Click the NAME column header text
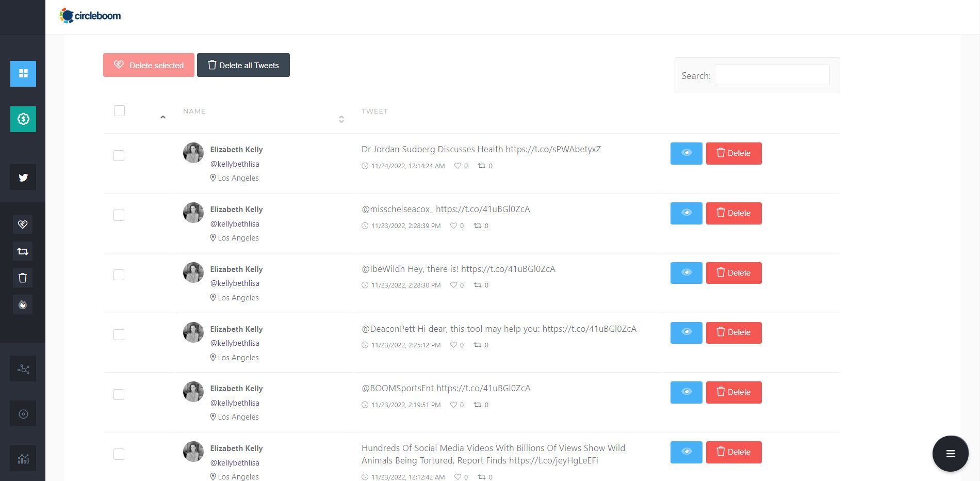980x481 pixels. coord(194,111)
